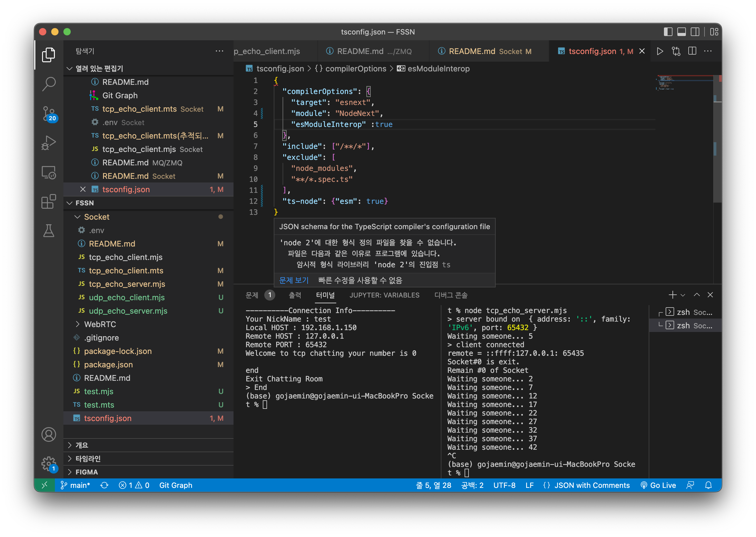Run the file with play icon
Screen dimensions: 756x537
pyautogui.click(x=660, y=51)
